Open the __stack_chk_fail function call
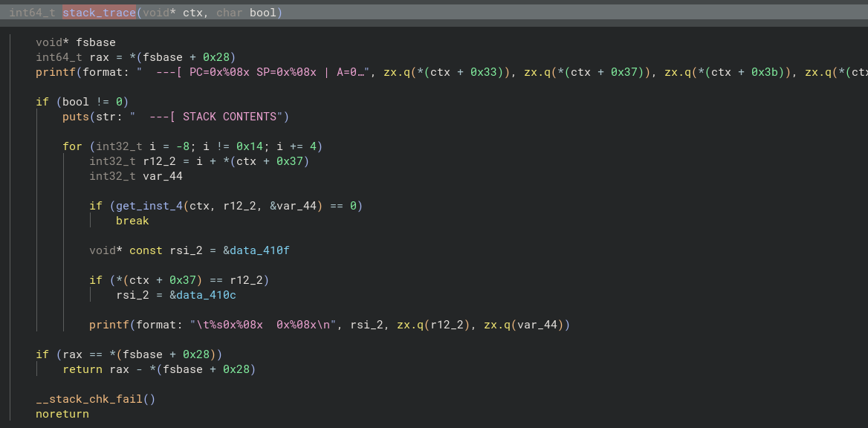868x428 pixels. click(89, 399)
